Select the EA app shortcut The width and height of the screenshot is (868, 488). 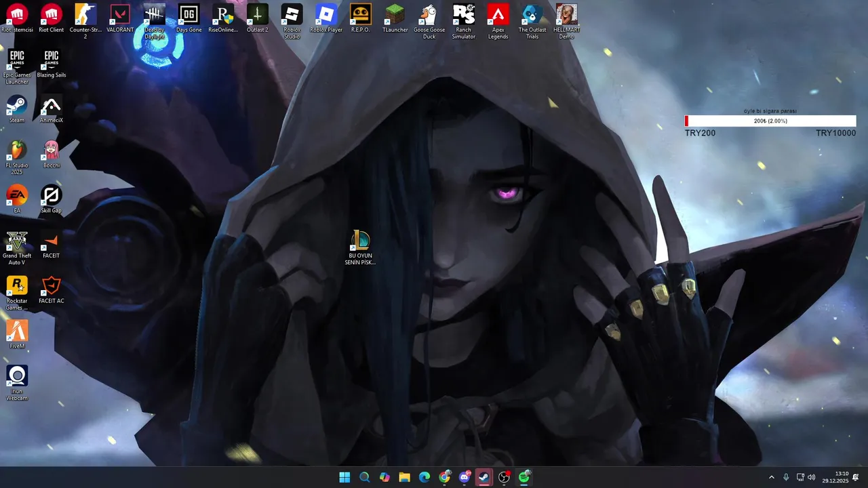click(x=17, y=199)
